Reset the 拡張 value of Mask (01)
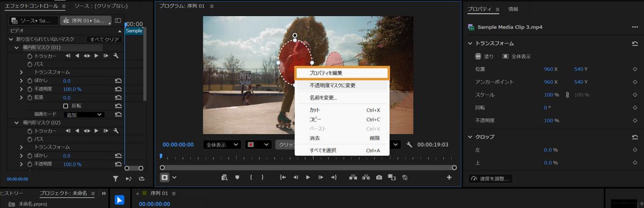This screenshot has height=208, width=644. click(118, 98)
